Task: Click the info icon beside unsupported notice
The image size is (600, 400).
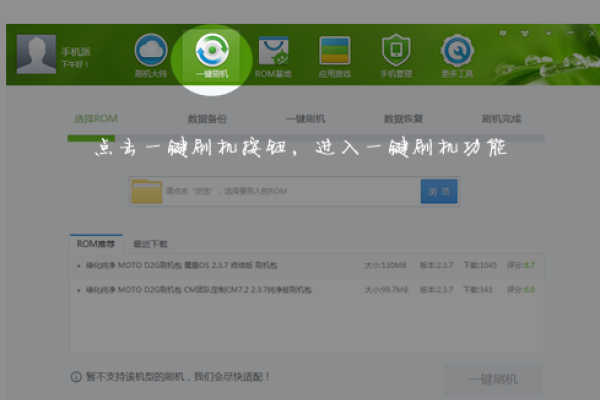Action: pos(76,377)
